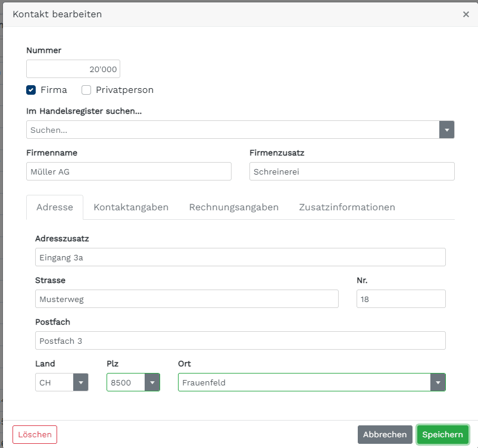Check the Privatperson checkbox
Screen dimensions: 478x448
86,90
